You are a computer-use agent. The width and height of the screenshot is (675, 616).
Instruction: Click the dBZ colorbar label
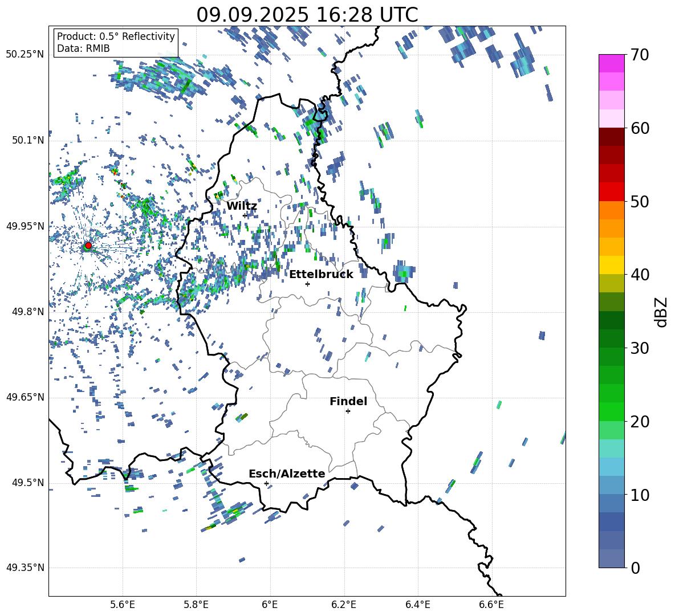662,312
